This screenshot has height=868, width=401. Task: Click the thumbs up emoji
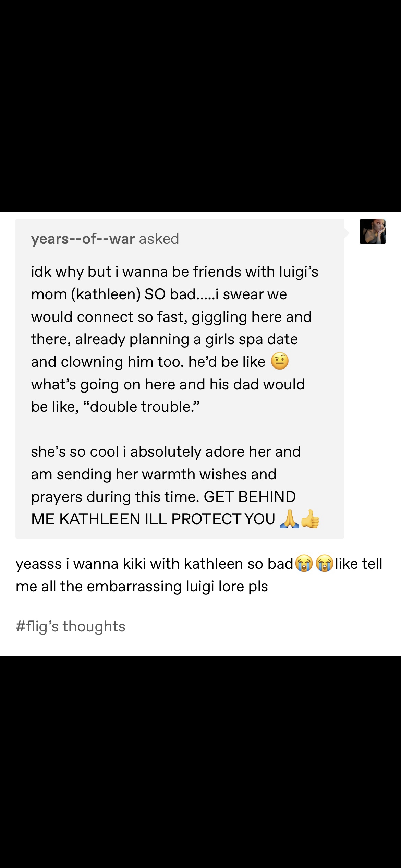(310, 519)
